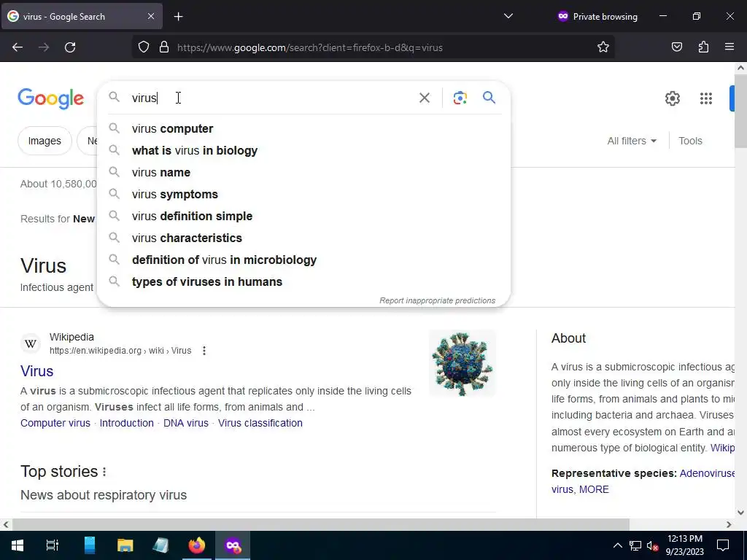This screenshot has width=747, height=560.
Task: Open more options for Wikipedia result
Action: pyautogui.click(x=204, y=351)
